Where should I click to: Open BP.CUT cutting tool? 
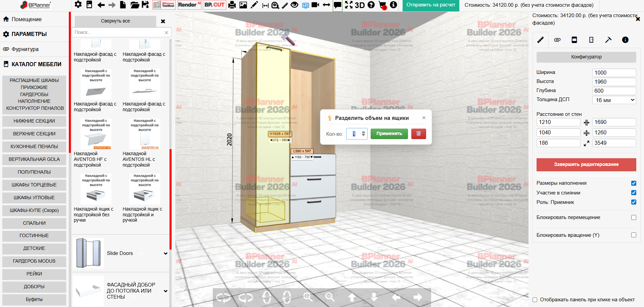click(214, 5)
